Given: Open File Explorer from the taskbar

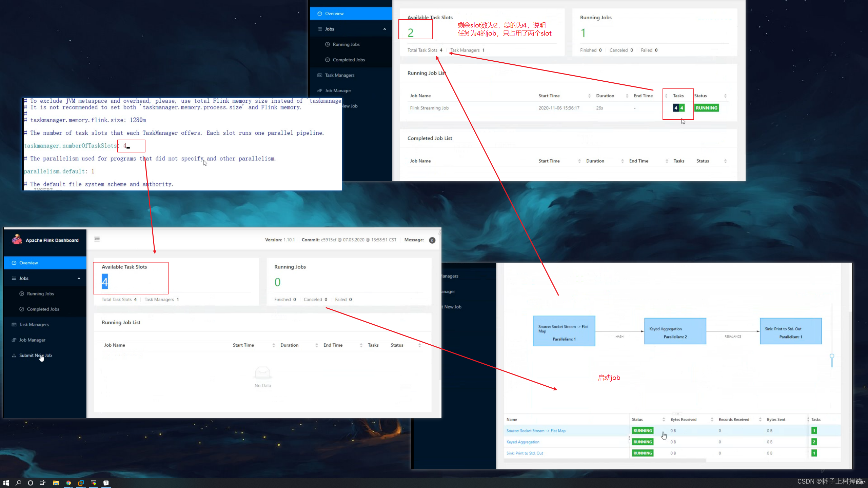Looking at the screenshot, I should 56,483.
